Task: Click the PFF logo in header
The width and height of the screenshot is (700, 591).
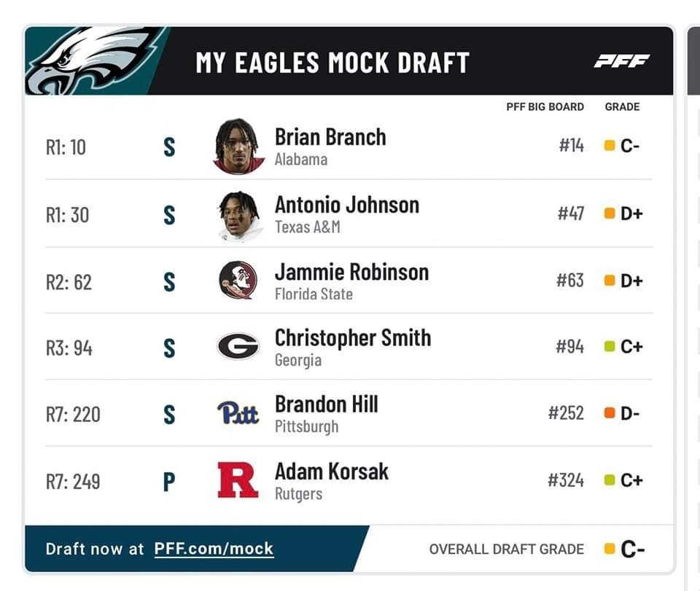Action: (x=621, y=61)
